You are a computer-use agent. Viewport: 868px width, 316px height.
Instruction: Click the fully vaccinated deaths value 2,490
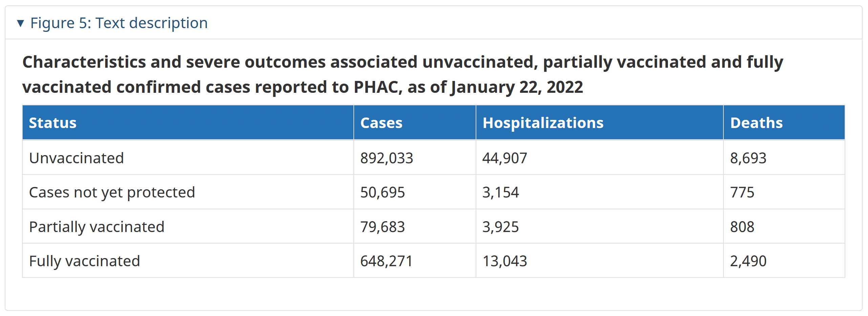point(748,261)
